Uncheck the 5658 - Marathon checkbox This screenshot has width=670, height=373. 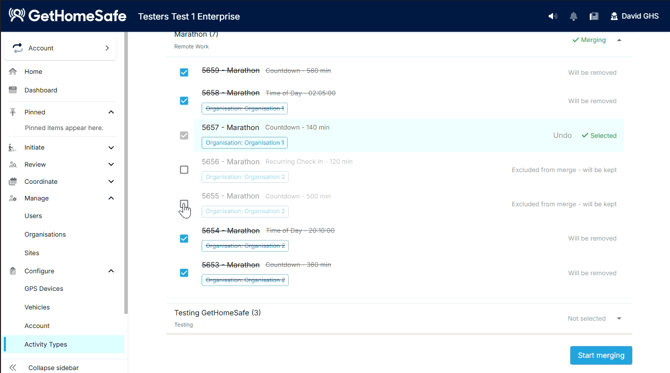[x=184, y=101]
